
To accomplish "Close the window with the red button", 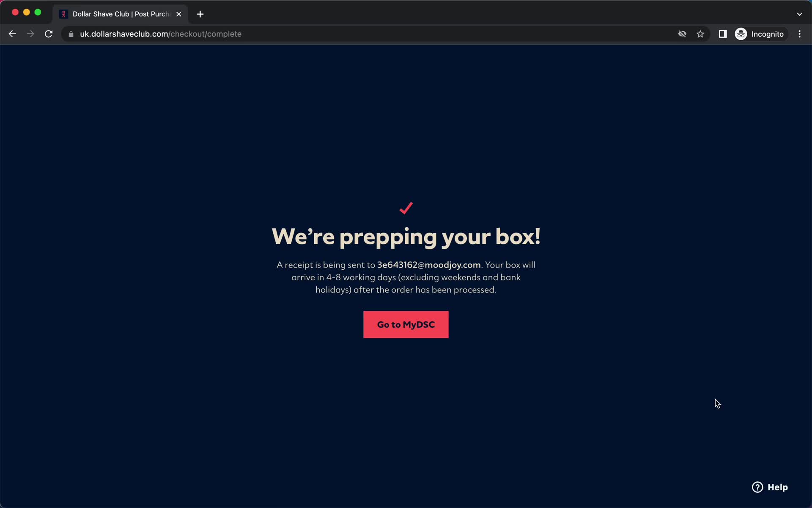I will [15, 12].
